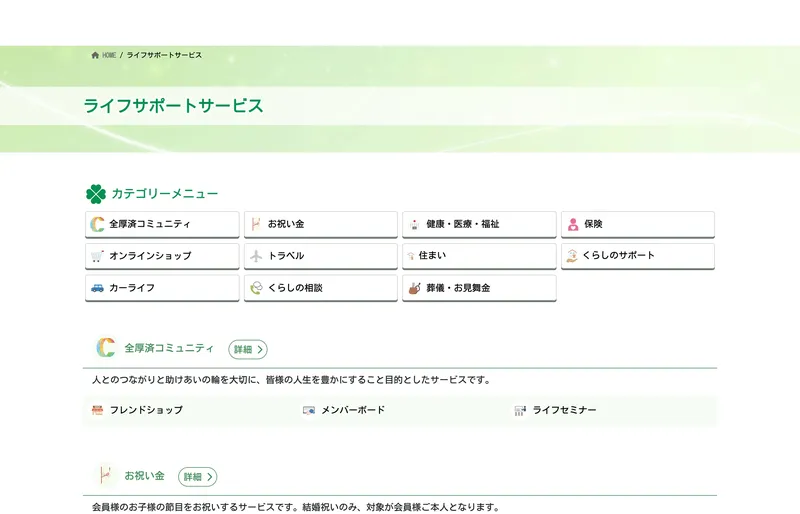Click the ライフサポートサービス page title
This screenshot has height=514, width=800.
[x=173, y=106]
